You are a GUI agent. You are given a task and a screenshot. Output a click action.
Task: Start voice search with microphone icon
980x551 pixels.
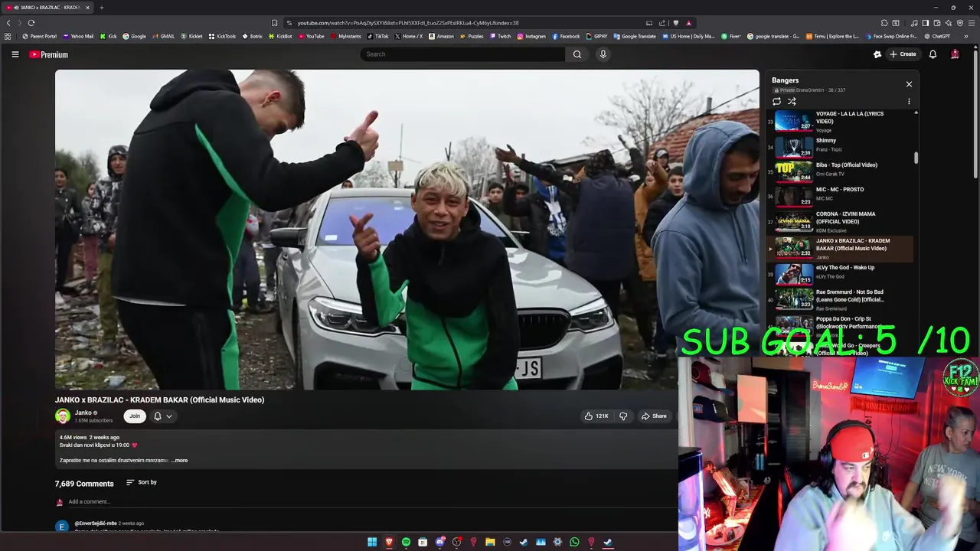603,54
